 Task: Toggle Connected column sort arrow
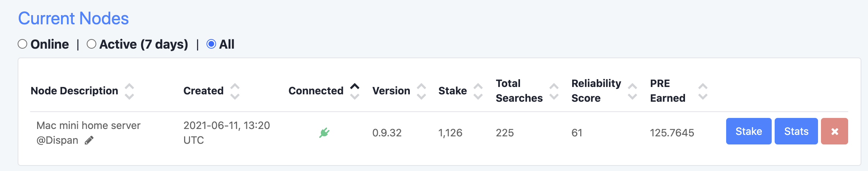pos(355,91)
